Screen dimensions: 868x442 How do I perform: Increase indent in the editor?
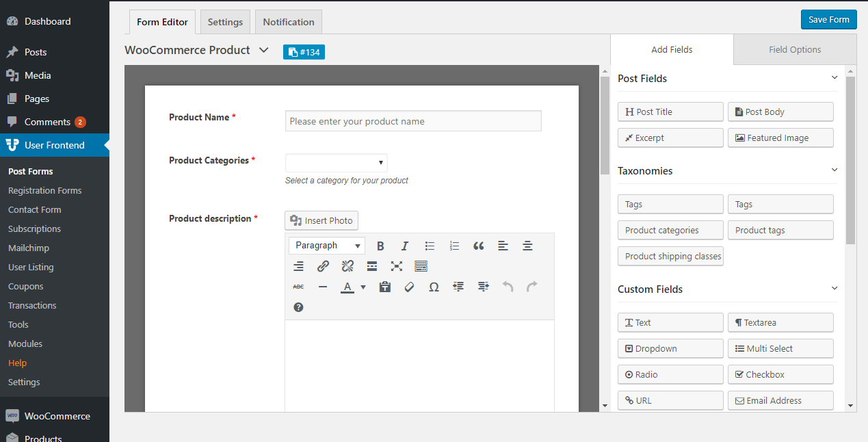(x=483, y=287)
